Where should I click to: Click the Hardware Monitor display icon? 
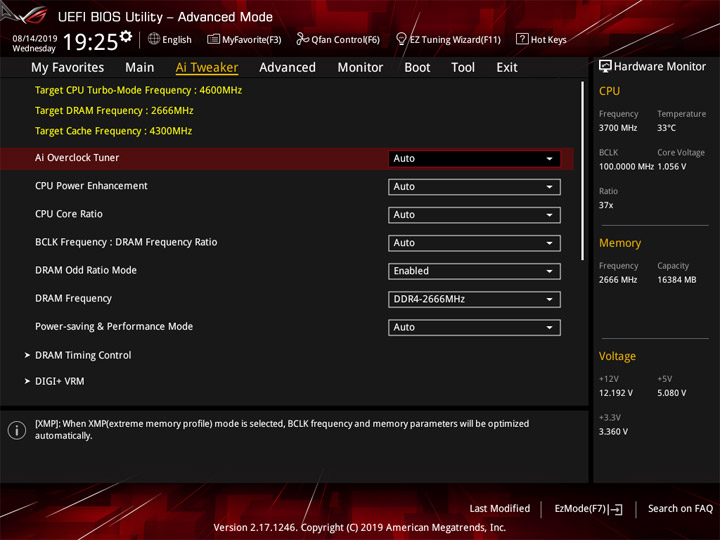[x=605, y=66]
